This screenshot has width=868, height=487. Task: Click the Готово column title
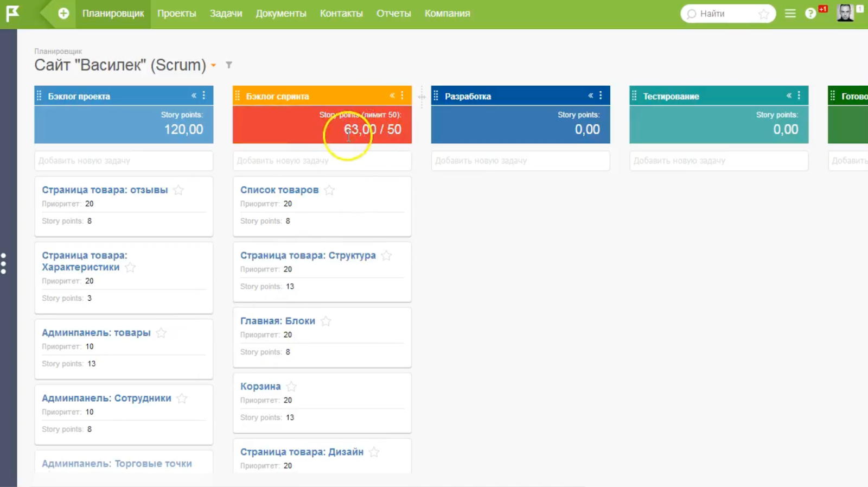(x=854, y=97)
